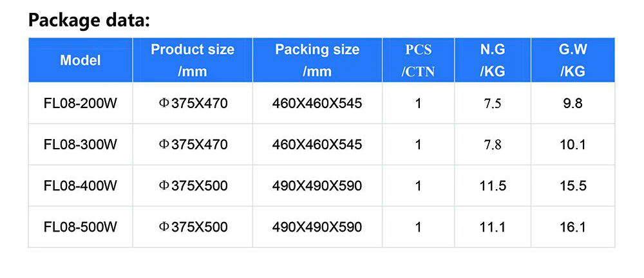Select the FL08-200W model cell

80,103
